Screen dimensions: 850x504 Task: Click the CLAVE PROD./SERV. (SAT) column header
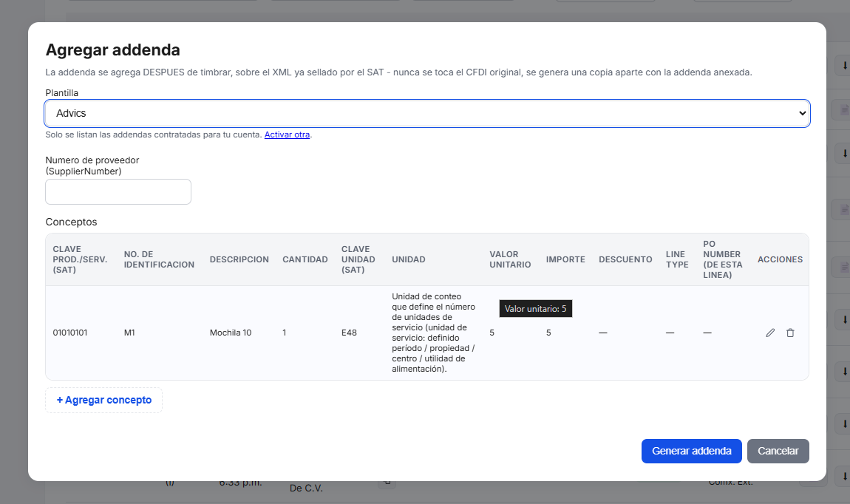point(81,259)
